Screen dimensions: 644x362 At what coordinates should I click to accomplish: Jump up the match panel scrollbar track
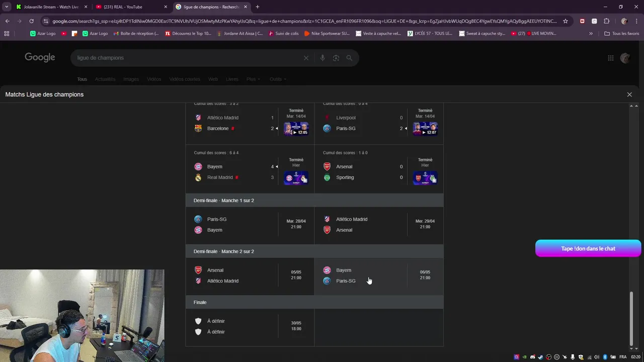click(x=631, y=201)
